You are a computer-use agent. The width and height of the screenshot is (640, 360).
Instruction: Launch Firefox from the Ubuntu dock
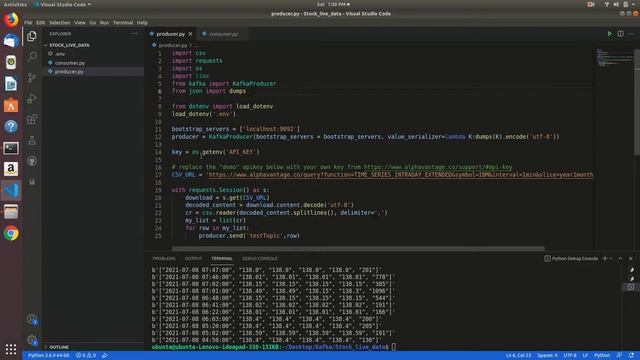point(11,20)
